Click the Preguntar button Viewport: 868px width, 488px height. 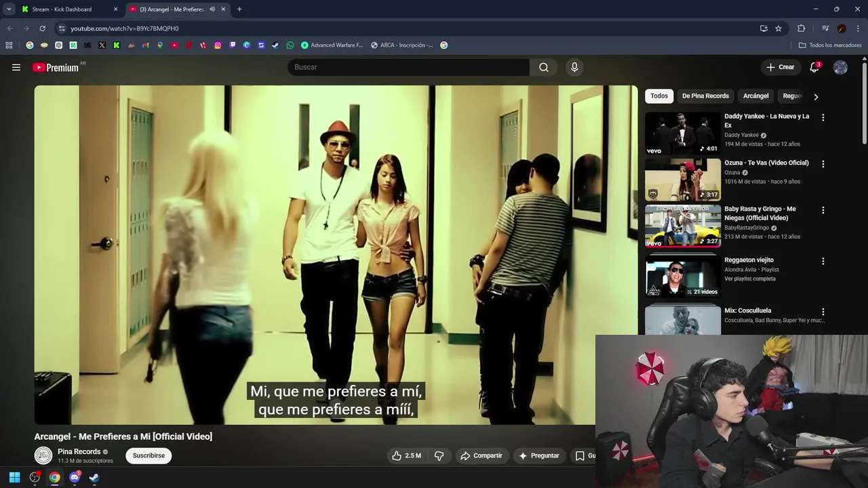click(x=539, y=455)
